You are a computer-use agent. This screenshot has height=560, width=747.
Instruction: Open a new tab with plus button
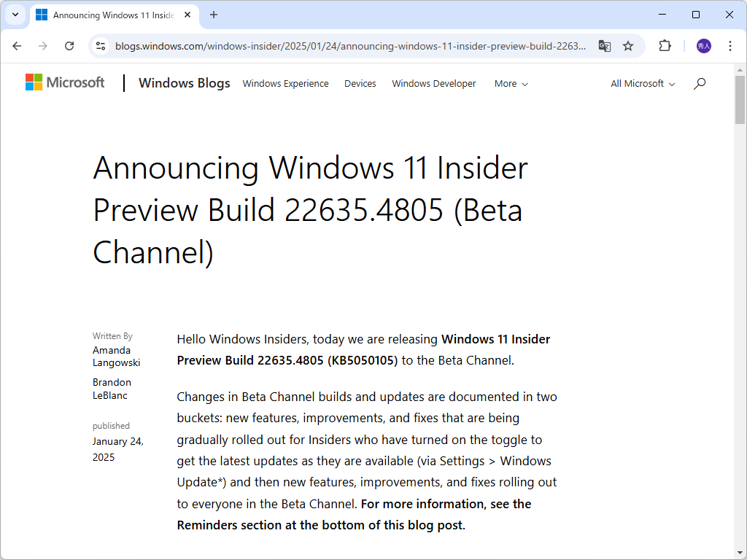click(214, 15)
